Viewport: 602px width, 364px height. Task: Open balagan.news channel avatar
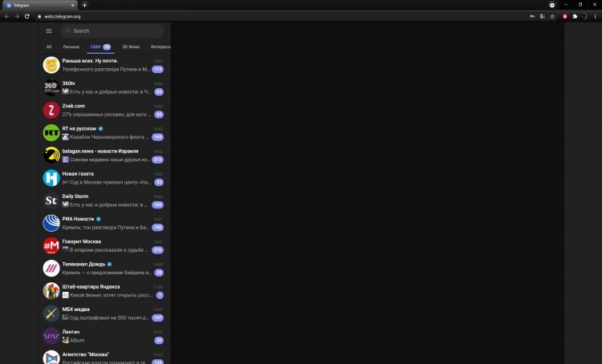tap(51, 156)
